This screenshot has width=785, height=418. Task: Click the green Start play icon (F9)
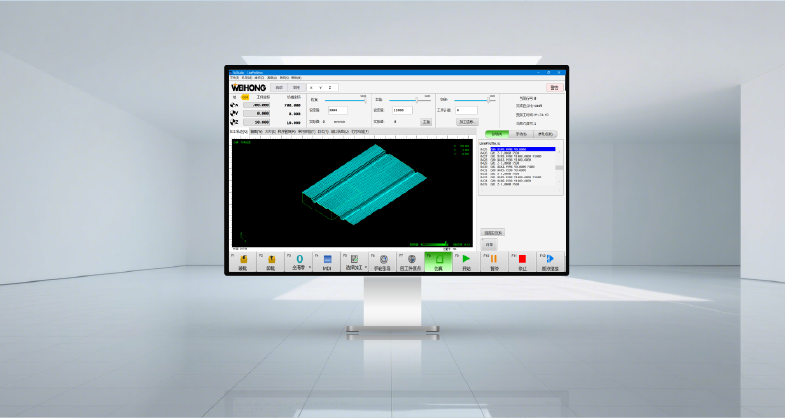click(467, 259)
